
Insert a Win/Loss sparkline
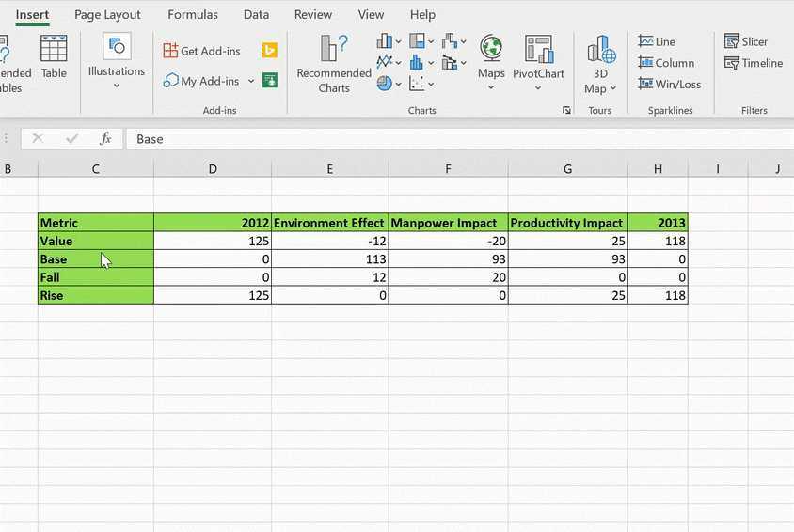[x=670, y=84]
